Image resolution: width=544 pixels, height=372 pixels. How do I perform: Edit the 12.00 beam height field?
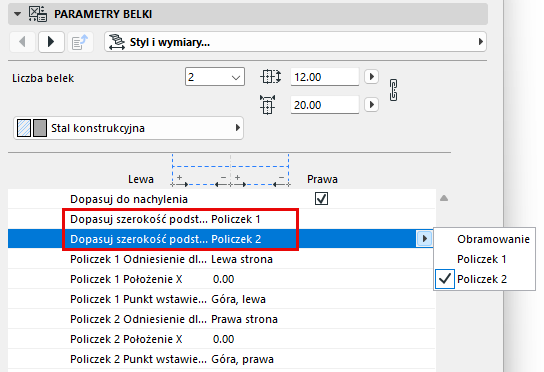pos(325,77)
